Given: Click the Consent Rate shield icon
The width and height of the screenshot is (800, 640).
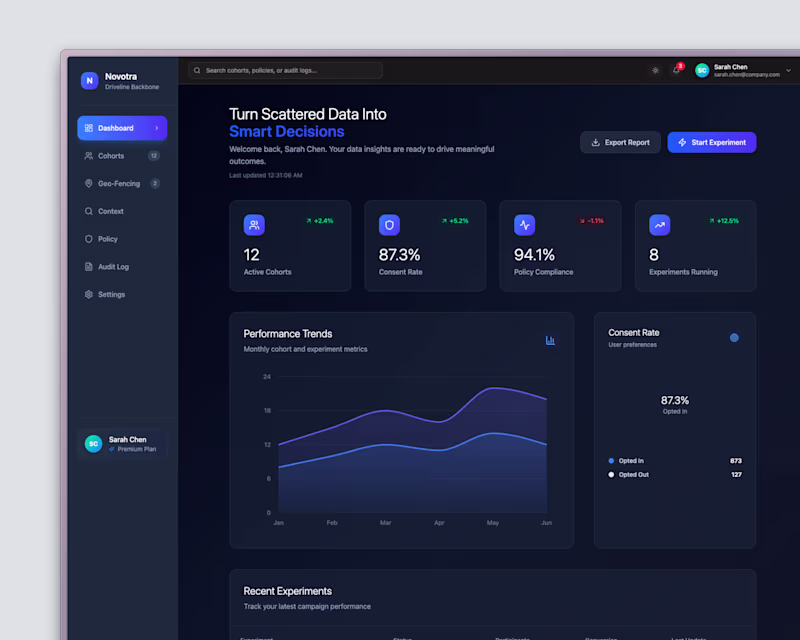Looking at the screenshot, I should click(389, 225).
